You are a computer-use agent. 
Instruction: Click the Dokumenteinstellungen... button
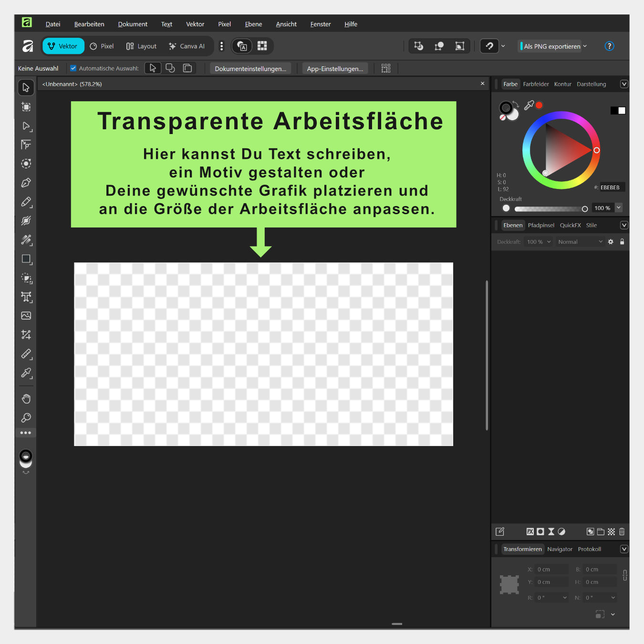click(x=250, y=69)
